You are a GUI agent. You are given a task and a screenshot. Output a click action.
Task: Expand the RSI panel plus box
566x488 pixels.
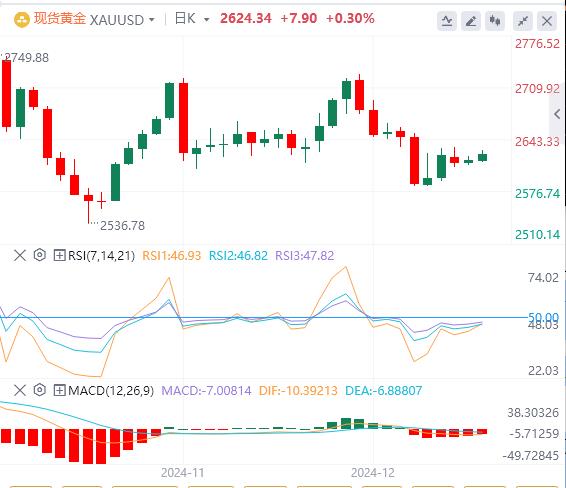[59, 256]
